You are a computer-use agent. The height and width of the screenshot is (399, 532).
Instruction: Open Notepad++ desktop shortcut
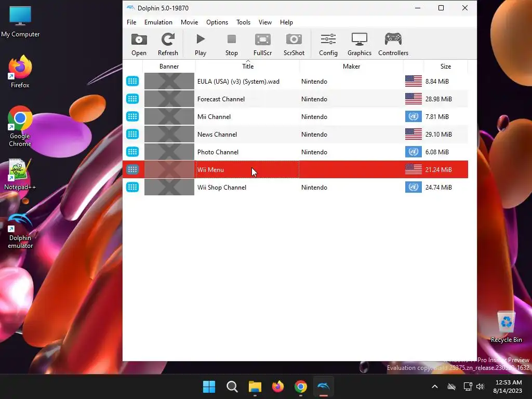20,175
